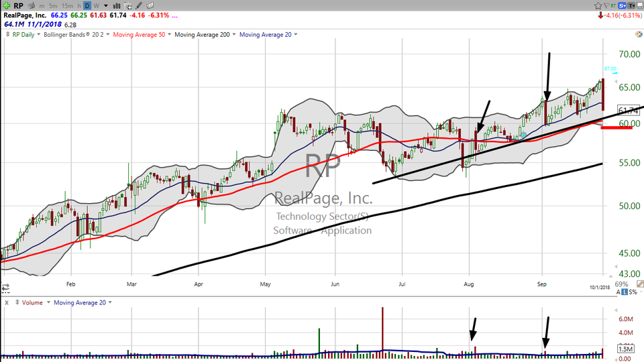Switch to the daily D timeframe
Screen dimensions: 644x362
[87, 5]
